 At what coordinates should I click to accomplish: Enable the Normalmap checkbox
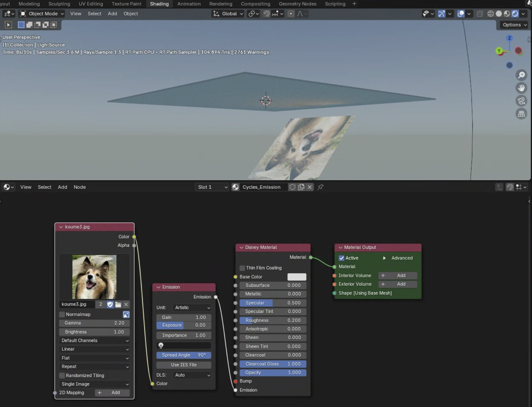click(x=62, y=315)
